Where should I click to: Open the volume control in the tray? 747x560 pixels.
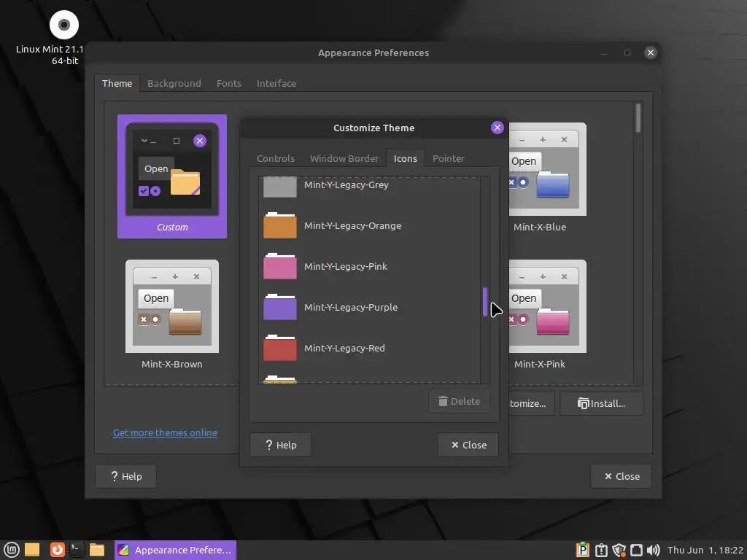(x=654, y=550)
